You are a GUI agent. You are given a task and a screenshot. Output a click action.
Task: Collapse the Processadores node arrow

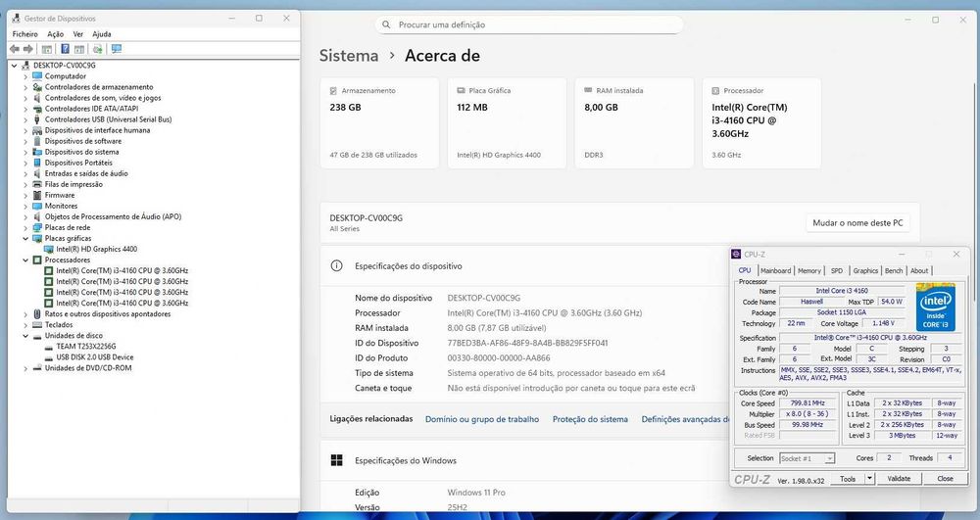click(25, 260)
